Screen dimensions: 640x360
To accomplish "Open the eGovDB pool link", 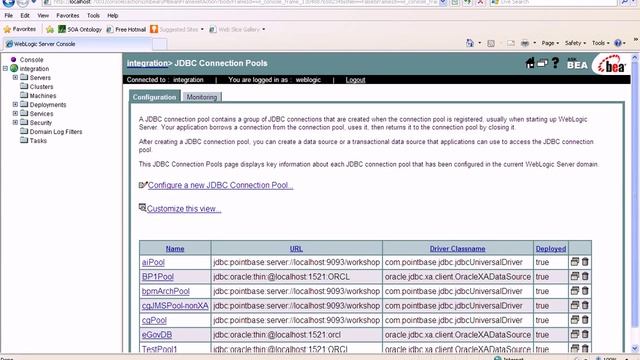I will [157, 335].
